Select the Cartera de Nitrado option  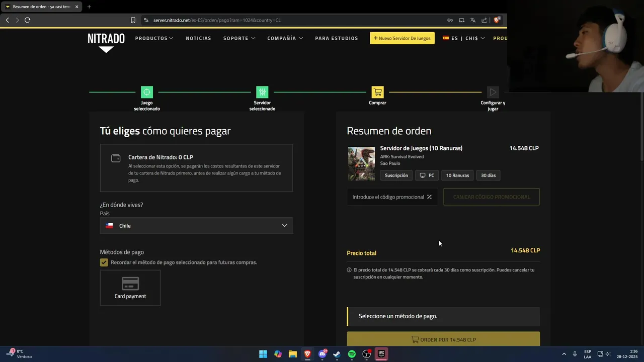[196, 168]
